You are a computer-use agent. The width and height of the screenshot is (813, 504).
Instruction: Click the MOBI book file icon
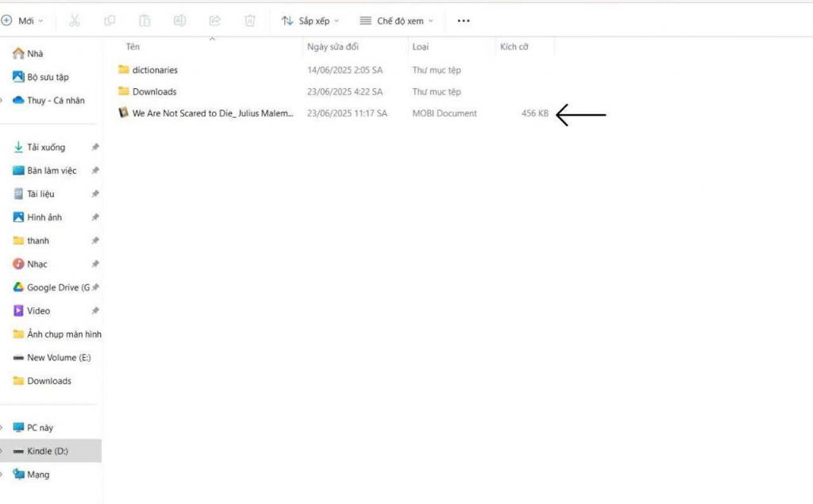click(x=123, y=113)
